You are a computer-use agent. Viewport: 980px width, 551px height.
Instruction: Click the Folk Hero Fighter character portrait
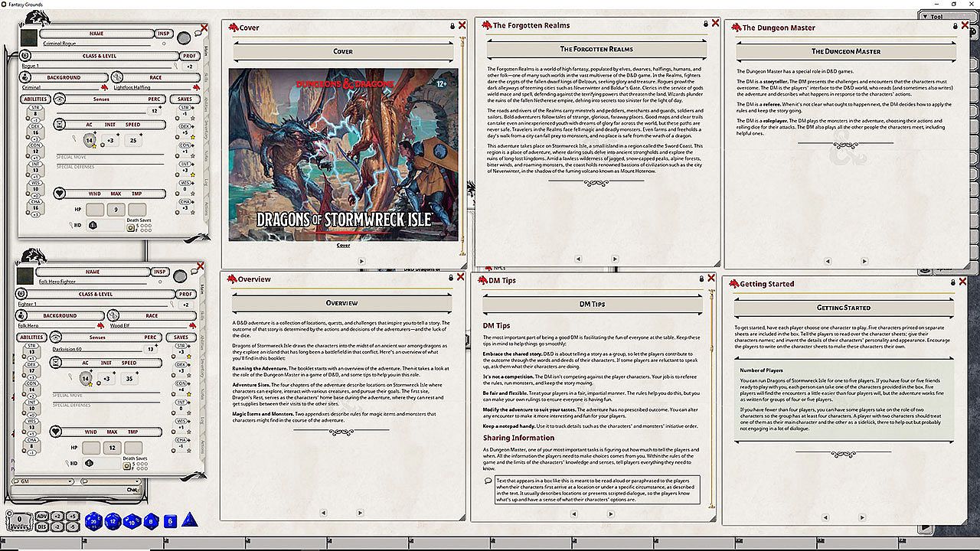[27, 275]
